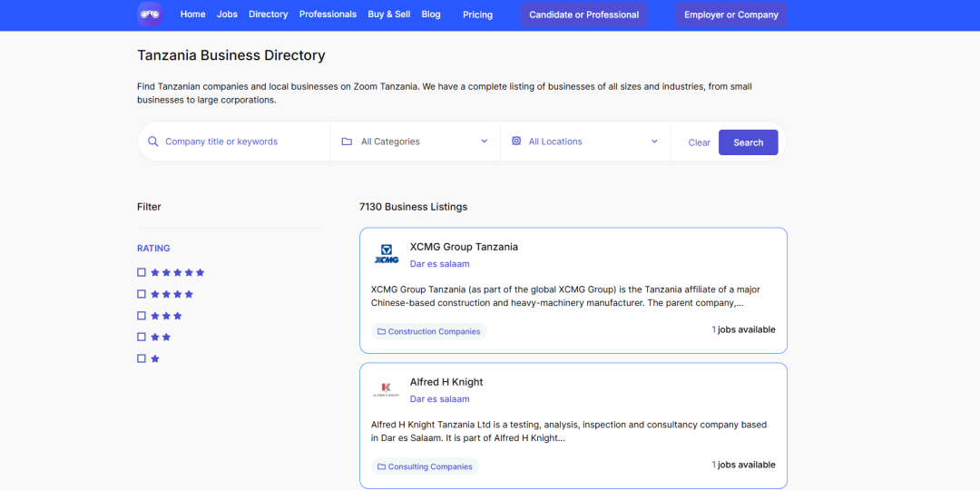This screenshot has width=980, height=490.
Task: Click the location pin icon
Action: tap(516, 142)
